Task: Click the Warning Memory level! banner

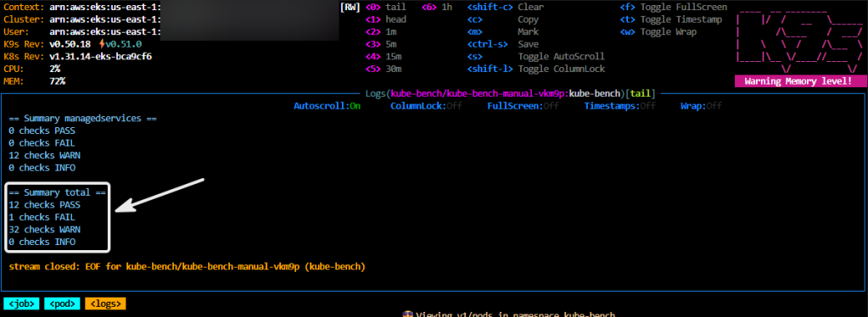Action: 800,81
